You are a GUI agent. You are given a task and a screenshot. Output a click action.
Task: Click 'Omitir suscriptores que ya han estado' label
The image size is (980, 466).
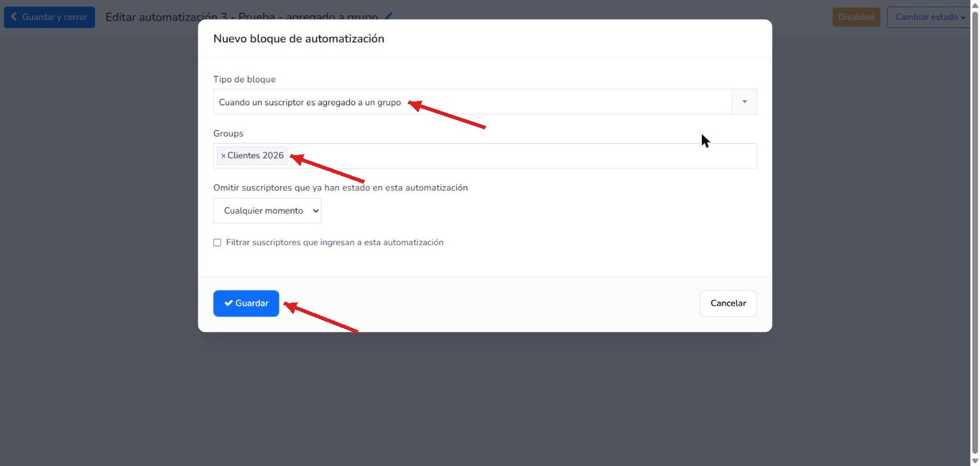pyautogui.click(x=341, y=188)
